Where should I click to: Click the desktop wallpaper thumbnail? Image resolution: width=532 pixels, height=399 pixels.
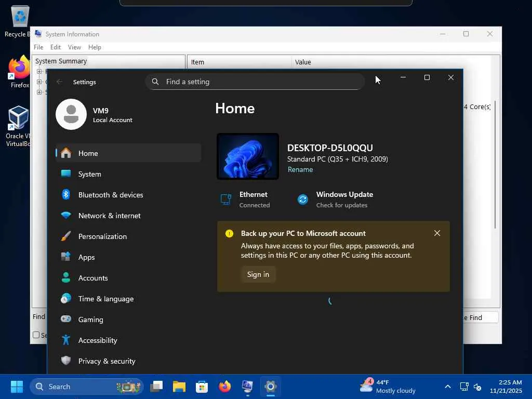click(x=248, y=156)
